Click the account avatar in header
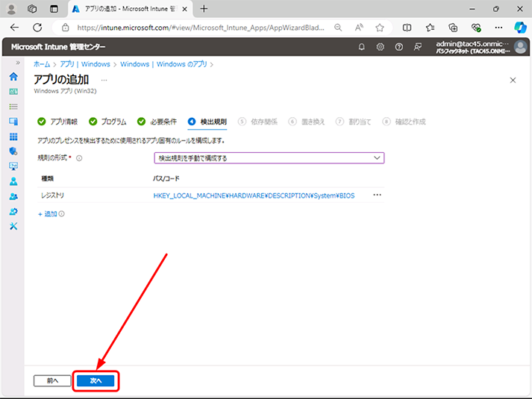The height and width of the screenshot is (399, 532). pyautogui.click(x=521, y=47)
